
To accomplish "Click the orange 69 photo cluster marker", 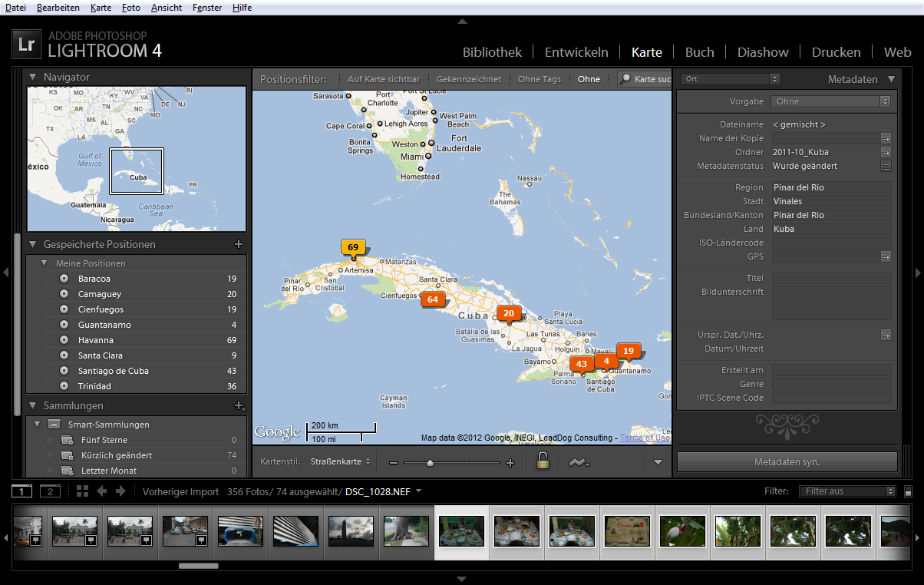I will (353, 248).
